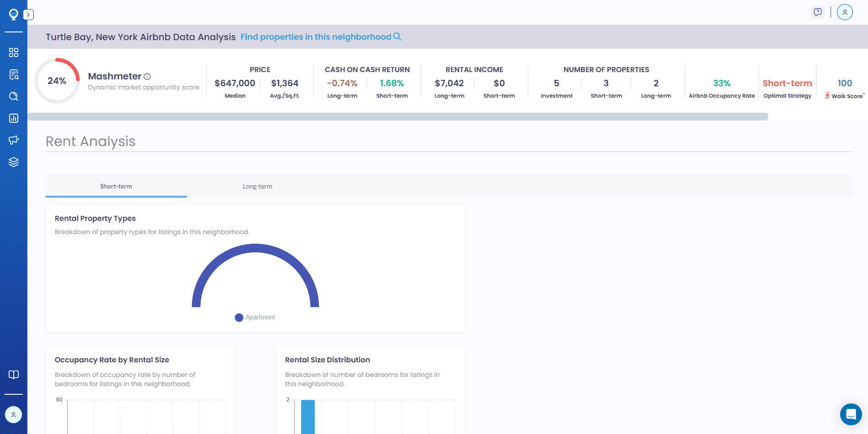Open the live chat bubble button
Screen dimensions: 868x434
(851, 414)
